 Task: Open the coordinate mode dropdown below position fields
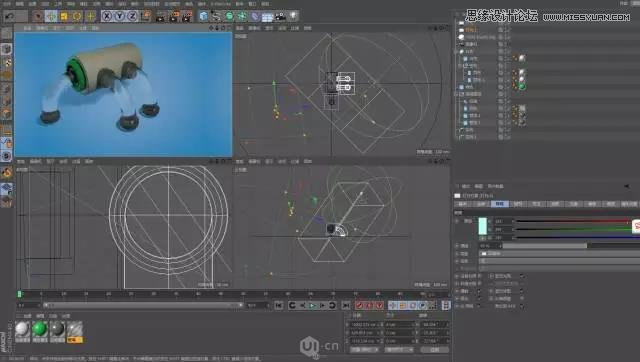click(363, 350)
